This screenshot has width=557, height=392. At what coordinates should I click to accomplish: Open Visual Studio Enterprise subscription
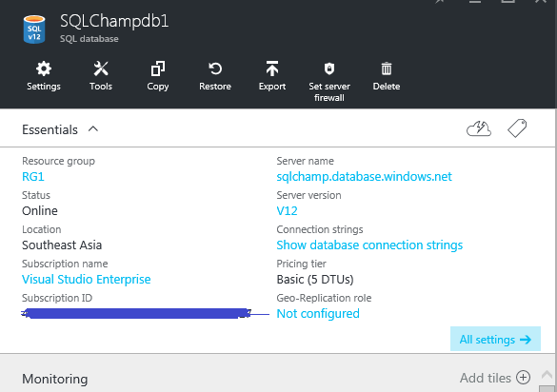click(x=87, y=280)
